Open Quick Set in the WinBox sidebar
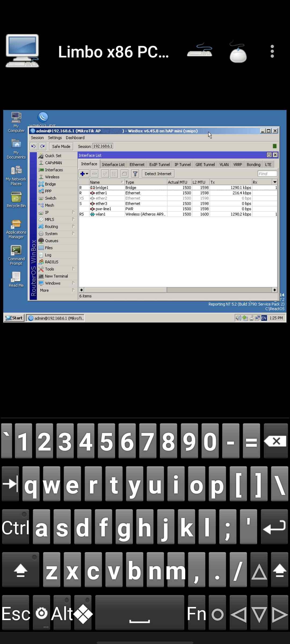290x644 pixels. (x=53, y=156)
